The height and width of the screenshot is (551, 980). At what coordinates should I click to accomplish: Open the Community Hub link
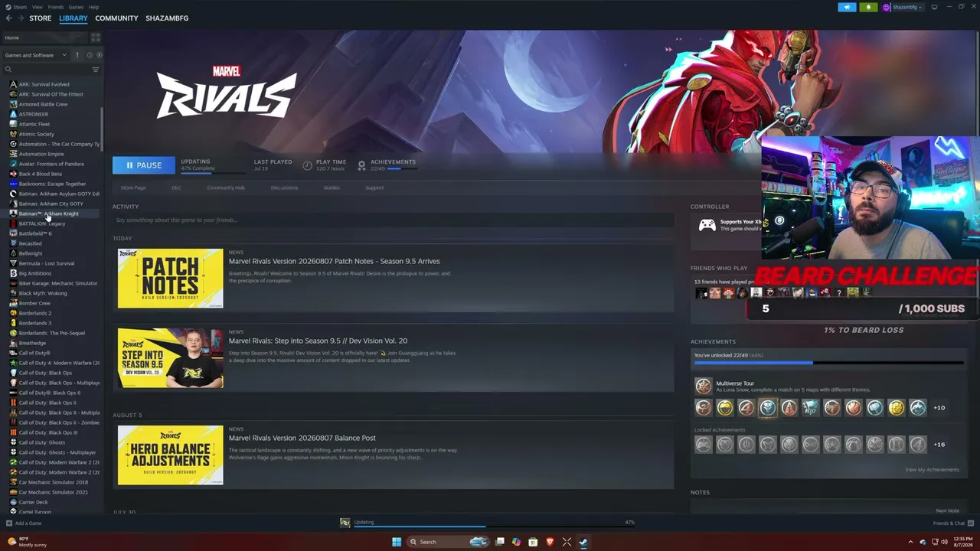(226, 187)
